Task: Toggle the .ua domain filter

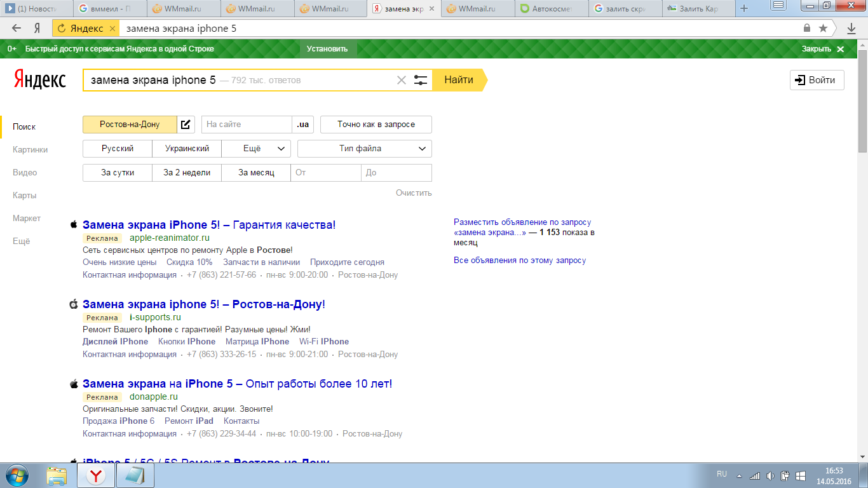Action: click(303, 125)
